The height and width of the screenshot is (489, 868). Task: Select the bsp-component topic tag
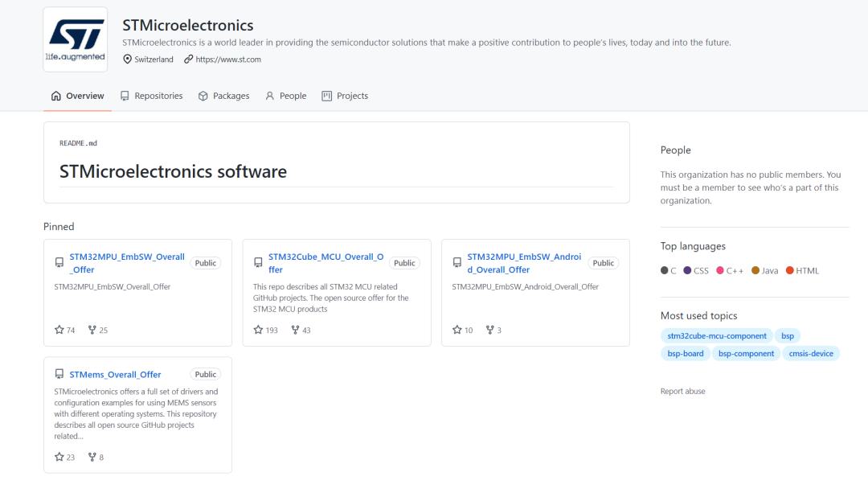coord(746,353)
